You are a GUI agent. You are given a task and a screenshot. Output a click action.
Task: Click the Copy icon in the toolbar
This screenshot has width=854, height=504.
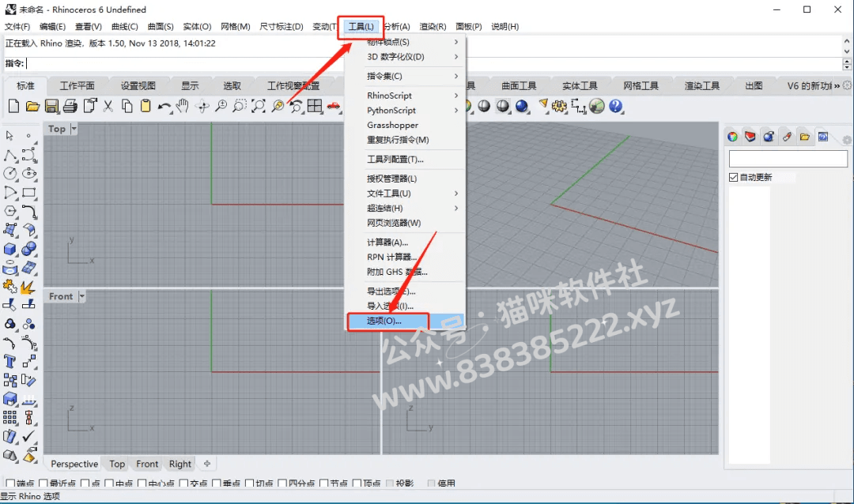pyautogui.click(x=127, y=106)
